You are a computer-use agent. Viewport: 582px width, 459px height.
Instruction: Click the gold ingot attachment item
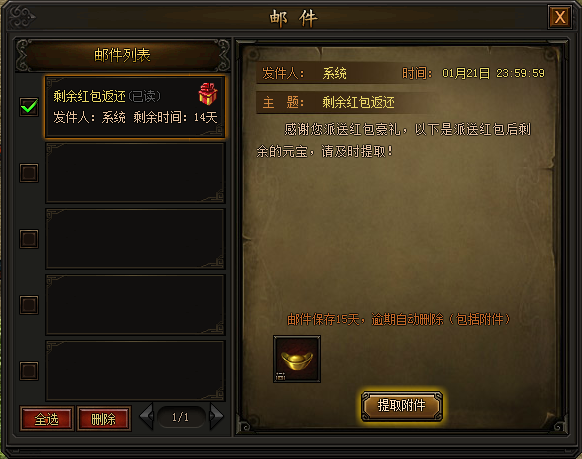[x=297, y=359]
